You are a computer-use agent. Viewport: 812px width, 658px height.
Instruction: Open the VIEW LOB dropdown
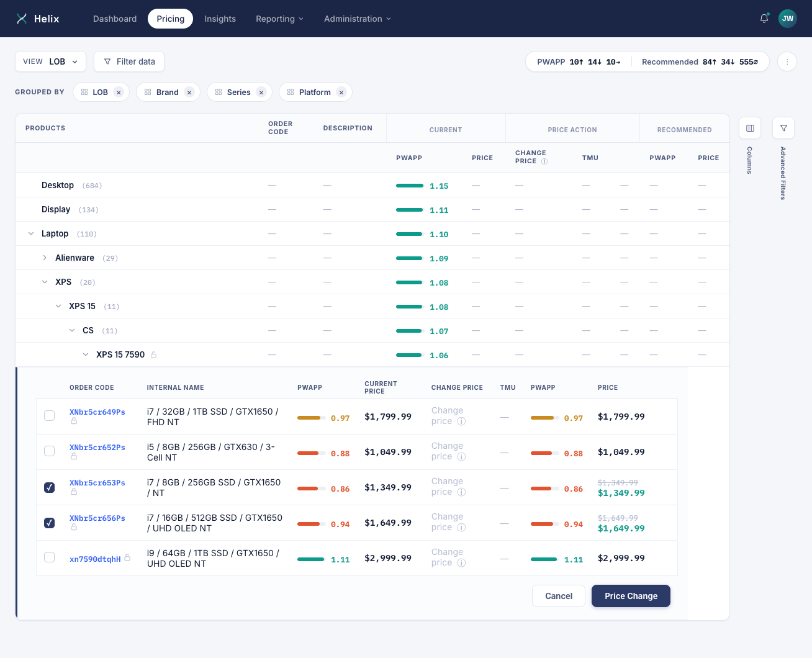point(50,61)
